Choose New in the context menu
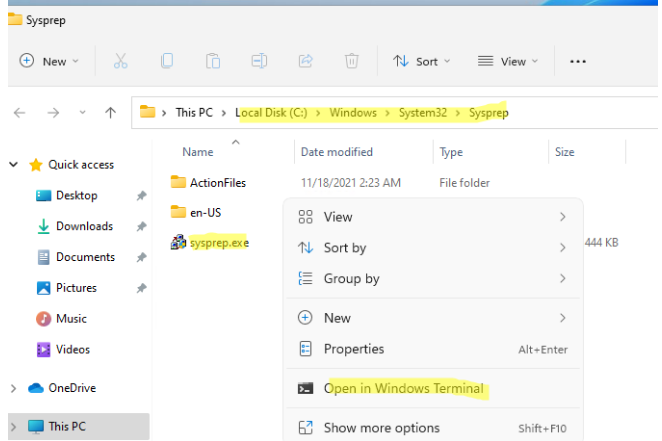 pos(433,318)
